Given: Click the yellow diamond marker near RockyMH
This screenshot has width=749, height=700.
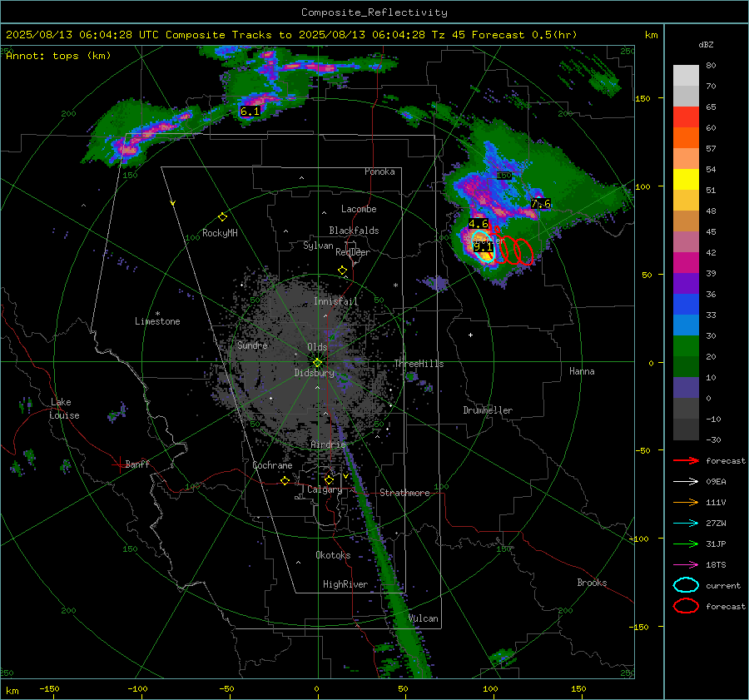Looking at the screenshot, I should (x=222, y=217).
